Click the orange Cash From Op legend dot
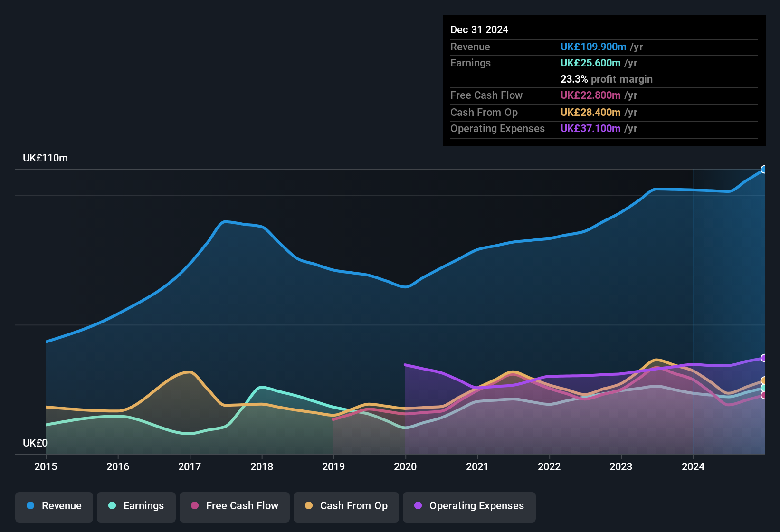The image size is (780, 532). [x=309, y=505]
